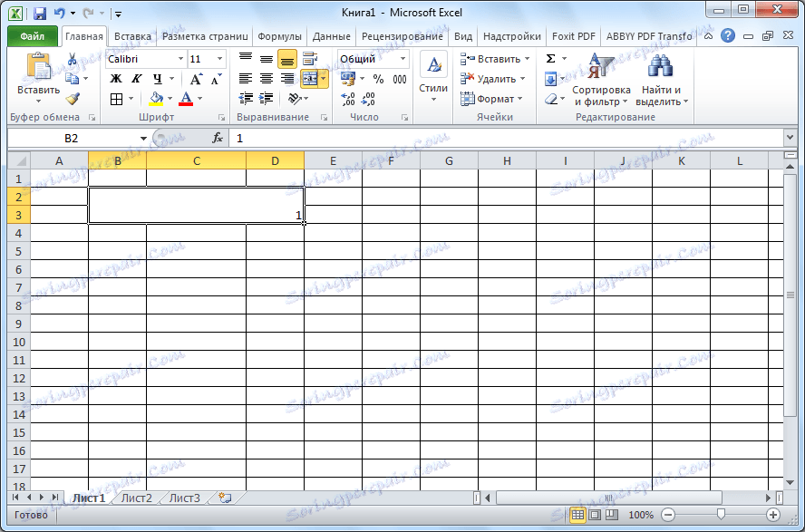Viewport: 805px width, 532px height.
Task: Select column header G
Action: tap(449, 161)
